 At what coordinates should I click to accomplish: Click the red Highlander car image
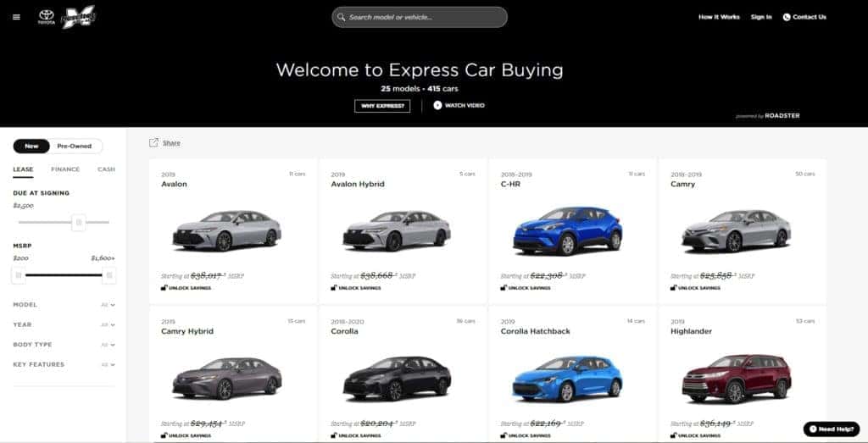pos(737,379)
